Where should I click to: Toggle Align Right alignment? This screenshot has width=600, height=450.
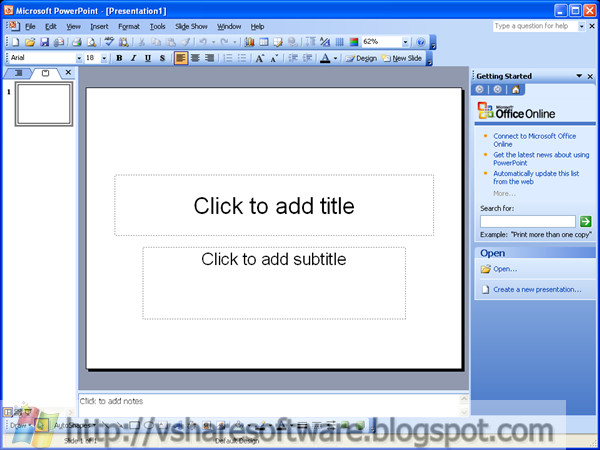click(x=209, y=58)
